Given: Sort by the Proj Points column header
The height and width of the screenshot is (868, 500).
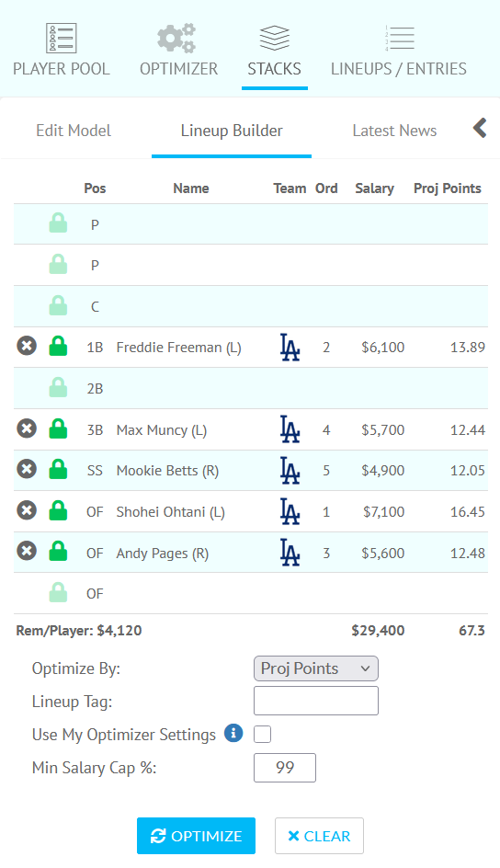Looking at the screenshot, I should pyautogui.click(x=447, y=188).
